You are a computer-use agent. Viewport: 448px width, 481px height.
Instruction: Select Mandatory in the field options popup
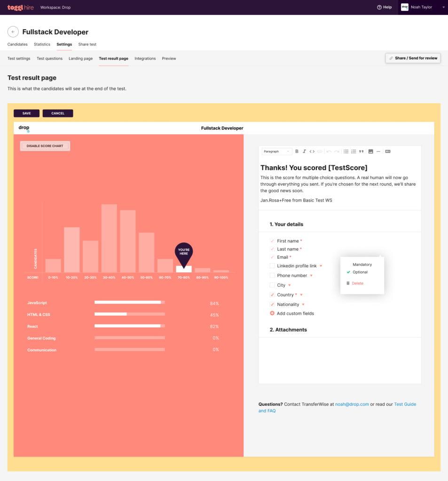coord(362,264)
